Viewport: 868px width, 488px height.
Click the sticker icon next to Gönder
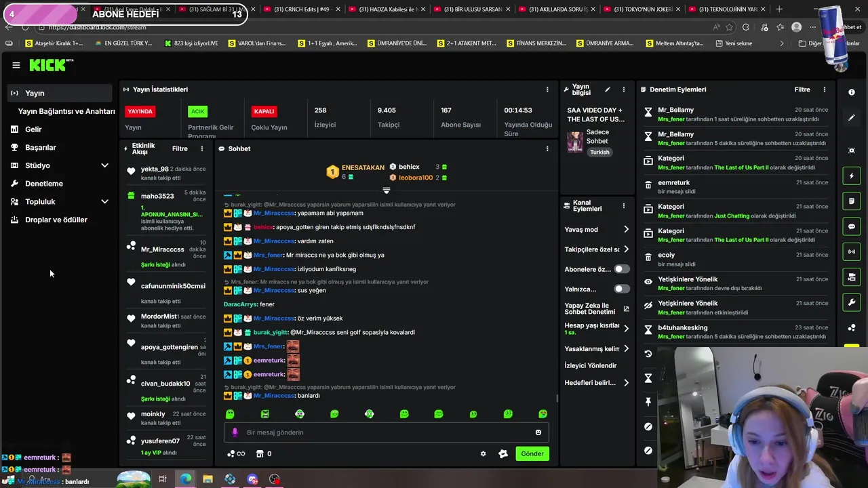point(503,454)
